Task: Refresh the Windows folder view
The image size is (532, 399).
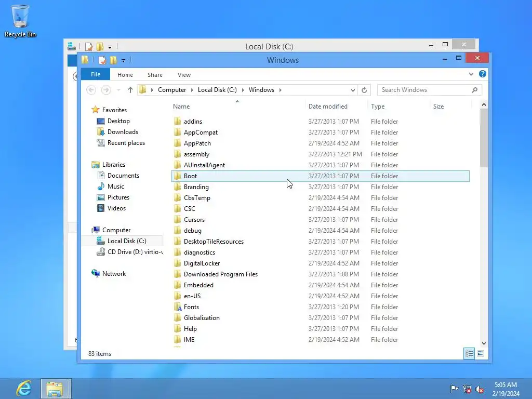Action: point(364,90)
